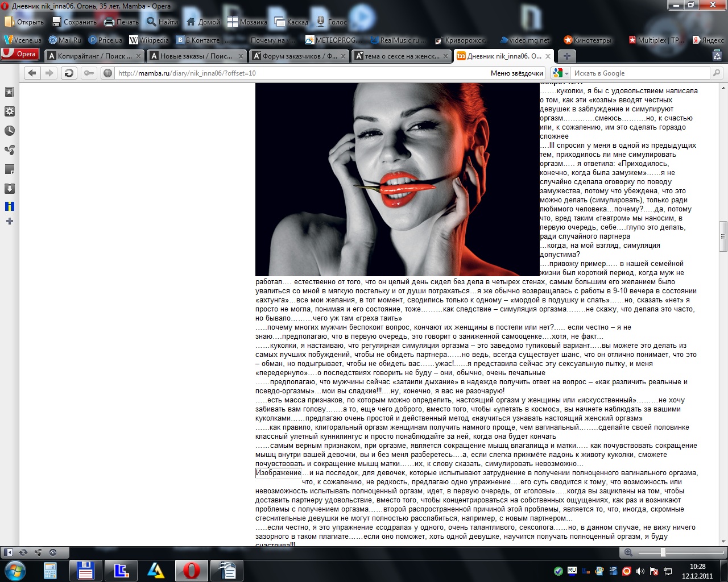Screen dimensions: 728x582
Task: Open the Wikipedia bookmark
Action: pos(150,40)
